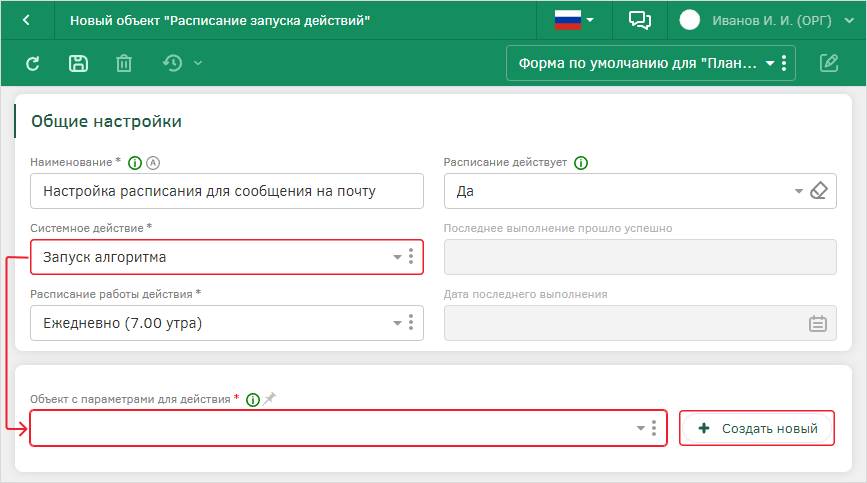Click the 'Объект с параметрами для действия' field
The image size is (867, 483).
click(330, 428)
